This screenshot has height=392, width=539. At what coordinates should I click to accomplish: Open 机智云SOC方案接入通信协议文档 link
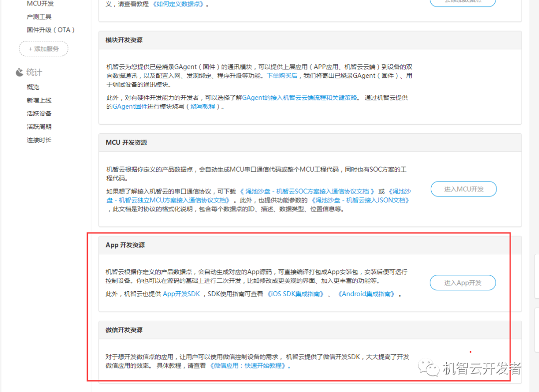306,192
